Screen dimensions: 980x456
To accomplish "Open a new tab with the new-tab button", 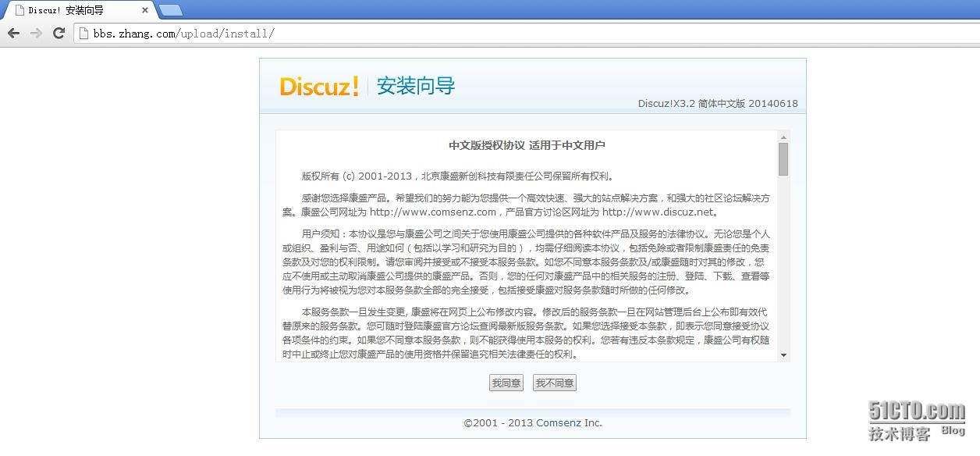I will 170,10.
